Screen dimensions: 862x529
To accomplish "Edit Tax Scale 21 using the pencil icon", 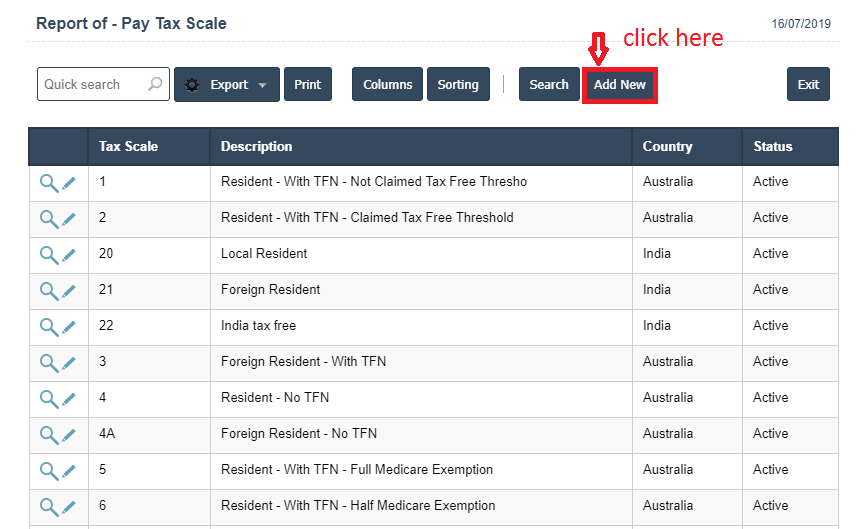I will click(69, 290).
